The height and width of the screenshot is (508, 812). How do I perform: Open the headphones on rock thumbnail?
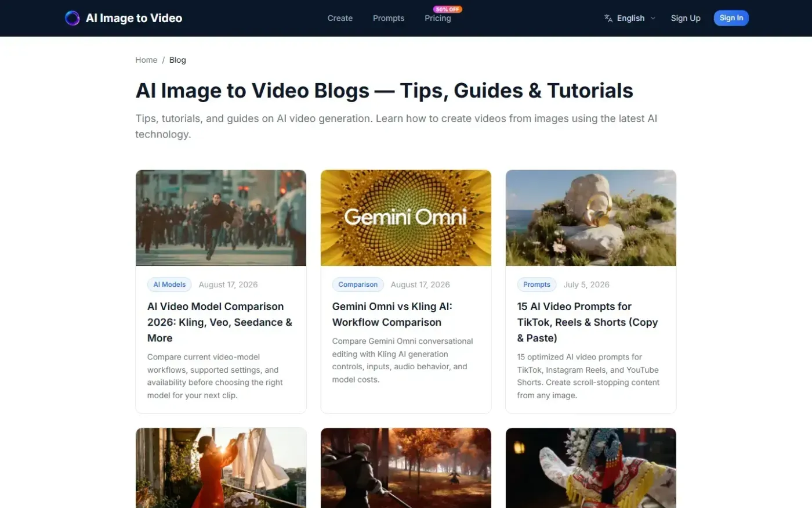coord(591,218)
